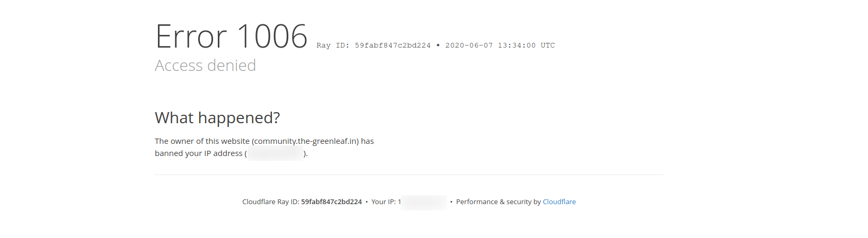Screen dimensions: 868x238
Task: Click the Ray ID text beside heading
Action: click(x=374, y=45)
